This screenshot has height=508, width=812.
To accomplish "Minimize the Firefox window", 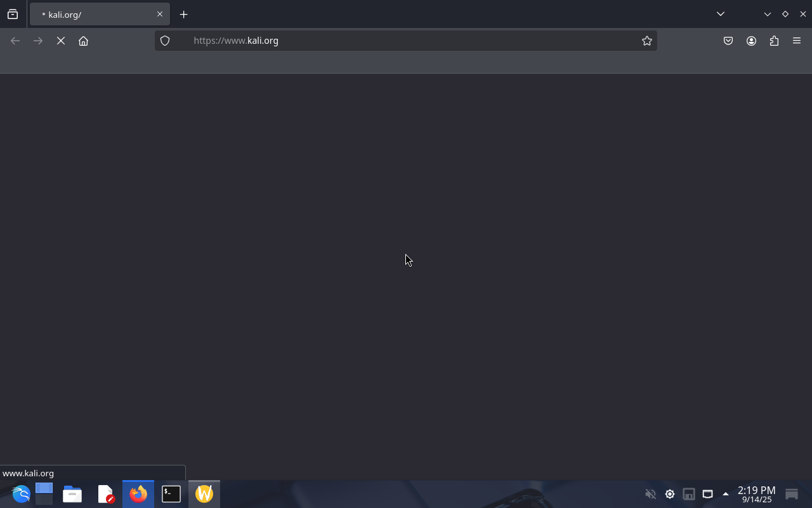I will tap(768, 14).
